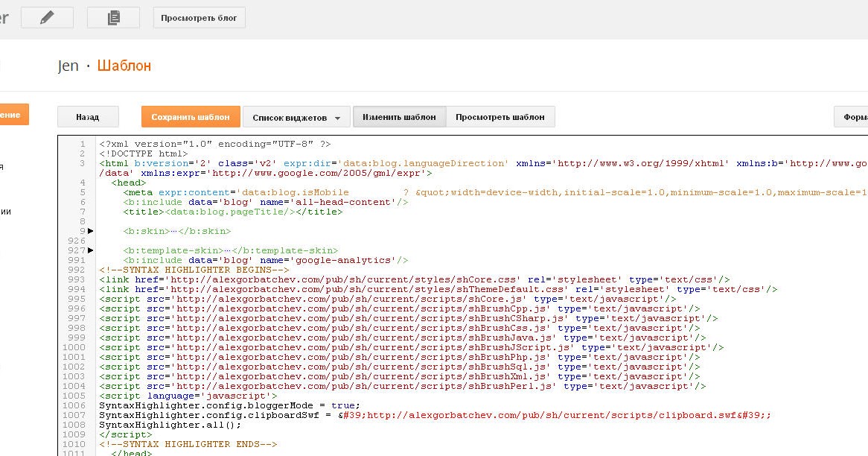Expand the folded b:skin block arrow
The image size is (868, 456).
90,231
